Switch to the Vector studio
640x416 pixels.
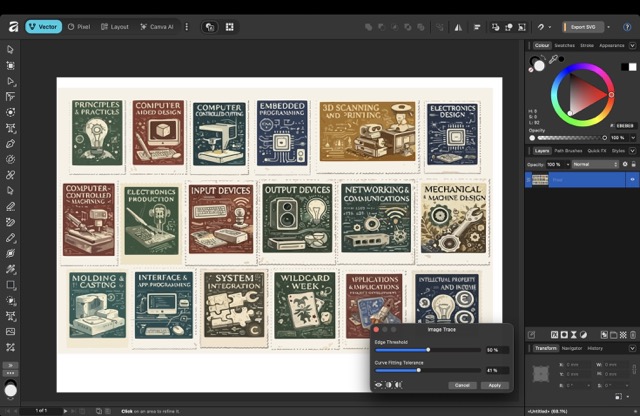click(43, 27)
